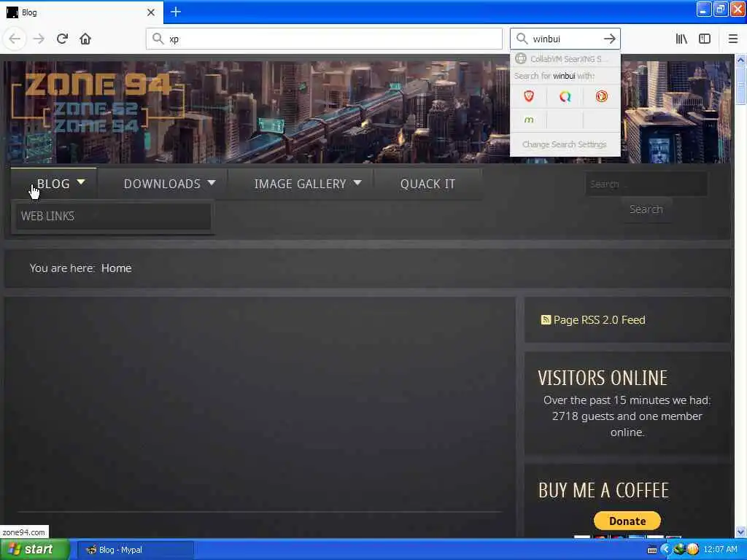This screenshot has height=560, width=747.
Task: Reload the current page
Action: pyautogui.click(x=62, y=39)
